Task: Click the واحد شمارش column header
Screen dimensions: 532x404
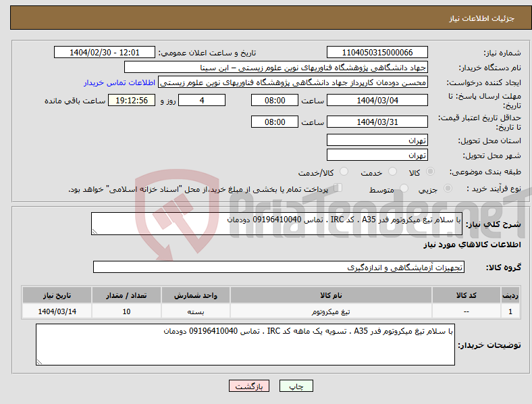Action: (196, 295)
